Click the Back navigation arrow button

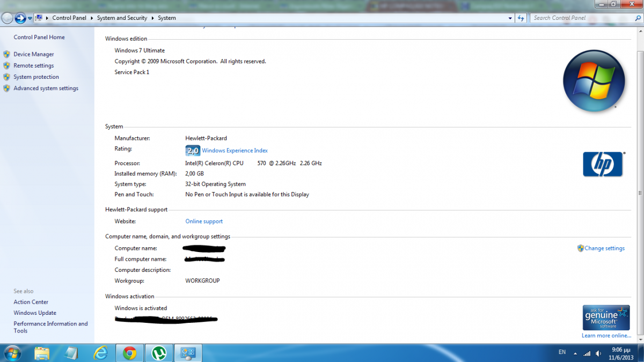pyautogui.click(x=7, y=18)
